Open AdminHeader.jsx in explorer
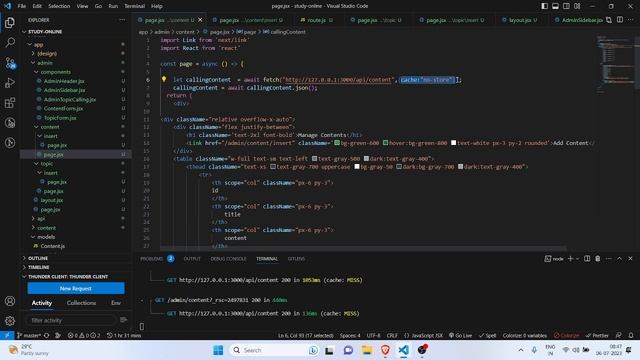 (64, 81)
